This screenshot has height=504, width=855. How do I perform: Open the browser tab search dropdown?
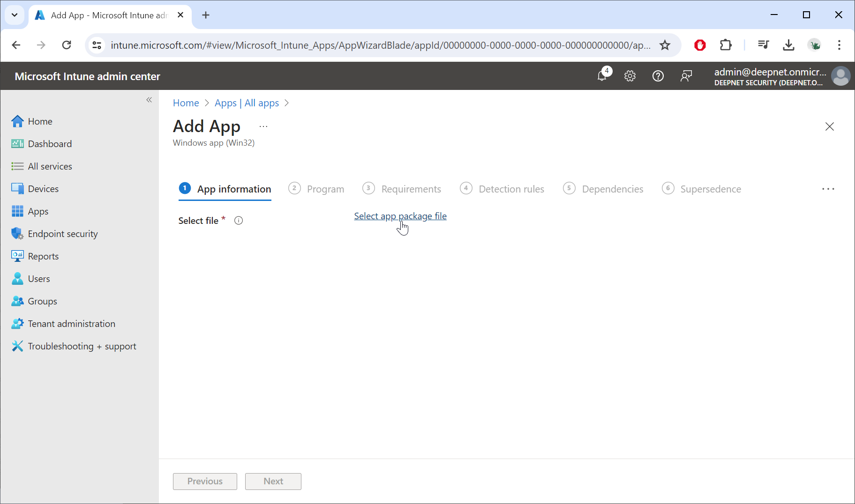[15, 15]
